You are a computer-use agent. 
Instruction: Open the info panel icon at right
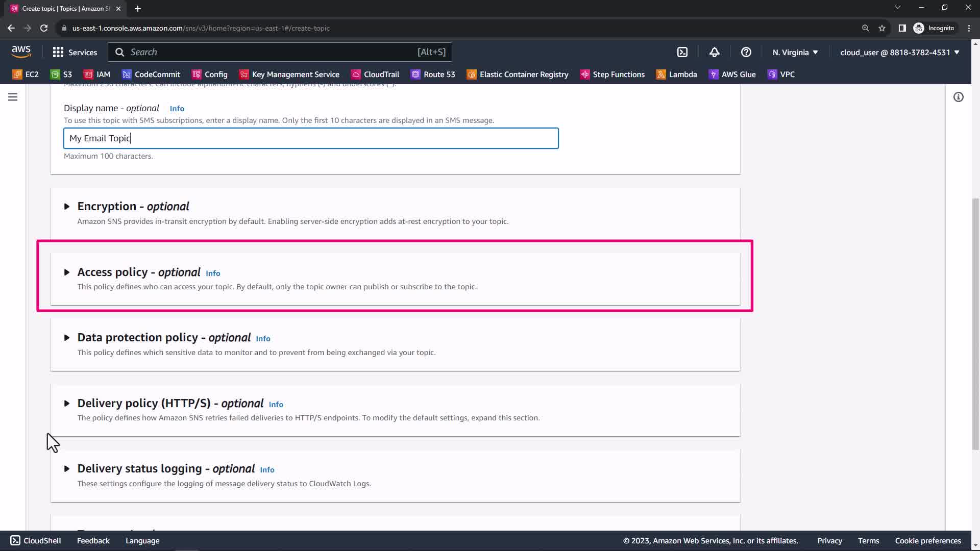click(958, 97)
